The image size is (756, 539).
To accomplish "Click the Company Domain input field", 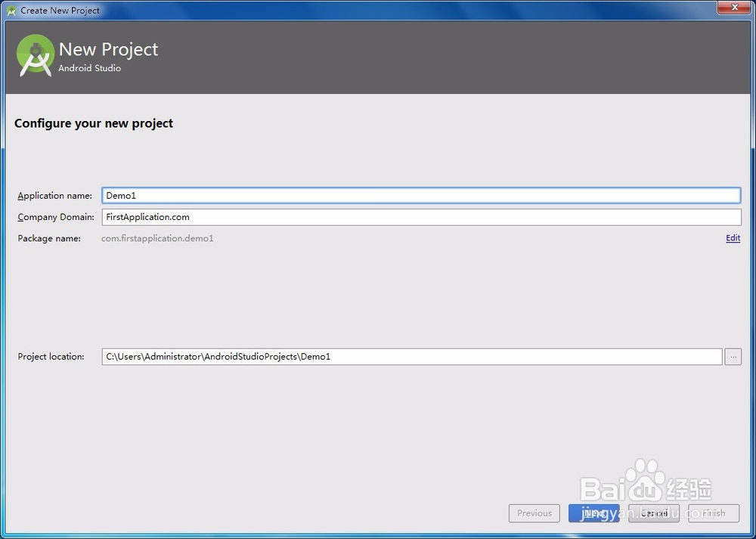I will (x=421, y=217).
